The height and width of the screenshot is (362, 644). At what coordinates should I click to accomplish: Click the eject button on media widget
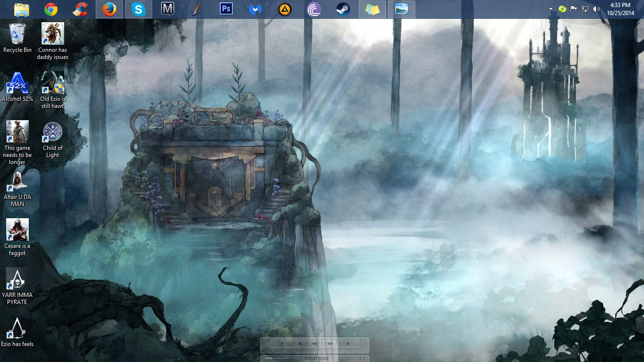point(348,344)
